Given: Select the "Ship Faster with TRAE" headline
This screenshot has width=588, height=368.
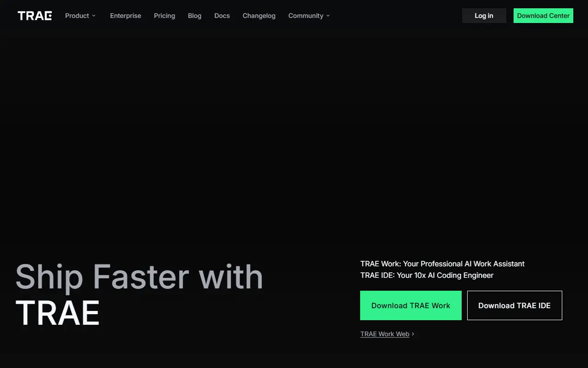Looking at the screenshot, I should point(139,295).
